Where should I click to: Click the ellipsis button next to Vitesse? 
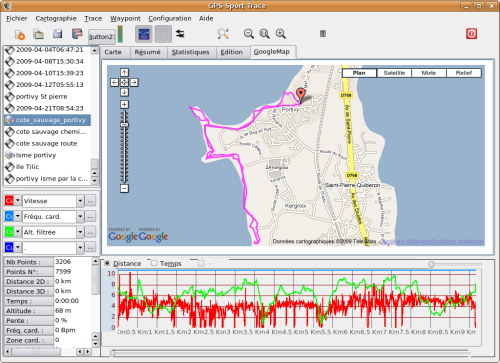(90, 201)
